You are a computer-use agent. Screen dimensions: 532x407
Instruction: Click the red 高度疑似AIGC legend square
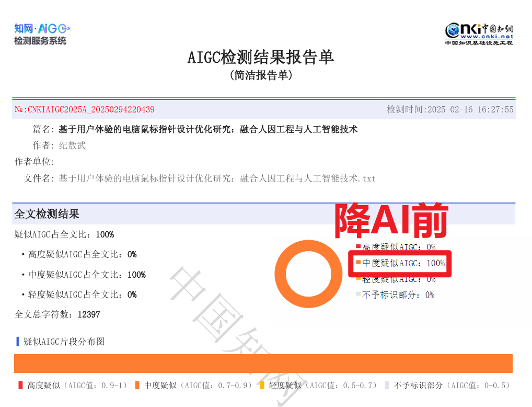coord(357,245)
